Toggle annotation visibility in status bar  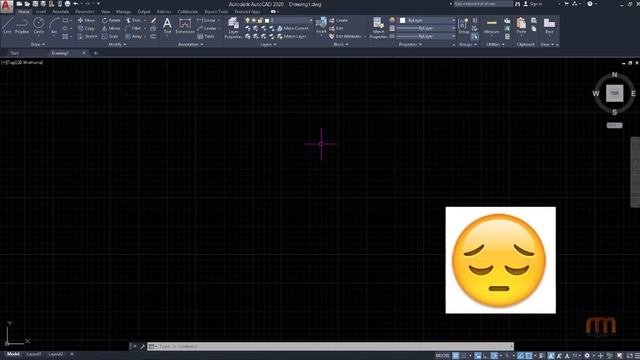[551, 356]
